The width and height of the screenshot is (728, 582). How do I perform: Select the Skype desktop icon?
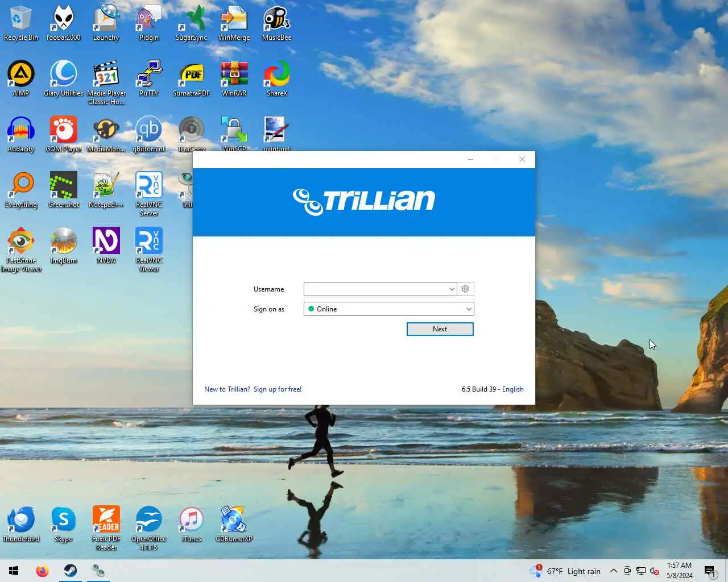pyautogui.click(x=63, y=524)
